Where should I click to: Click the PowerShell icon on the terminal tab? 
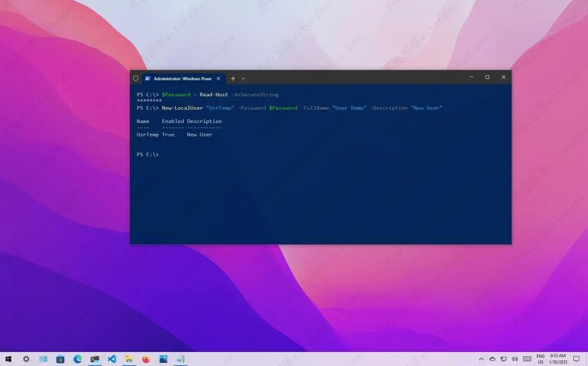pos(148,78)
